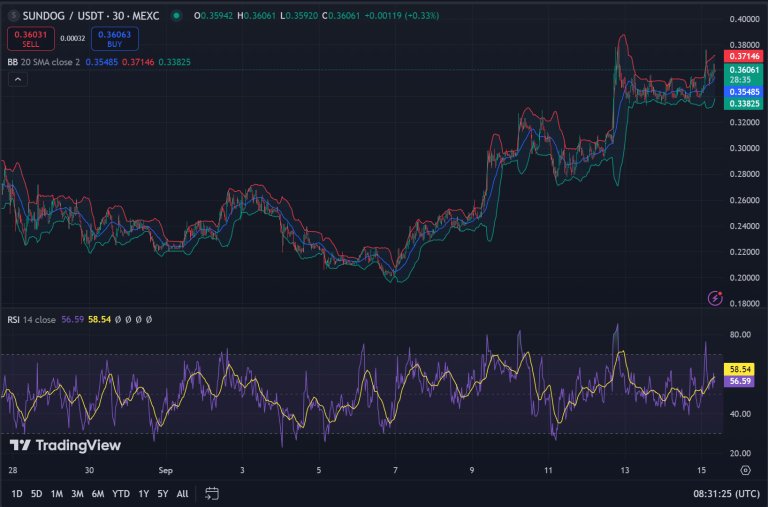The width and height of the screenshot is (768, 507).
Task: Click the SUNDOG symbol logo icon
Action: [x=13, y=16]
